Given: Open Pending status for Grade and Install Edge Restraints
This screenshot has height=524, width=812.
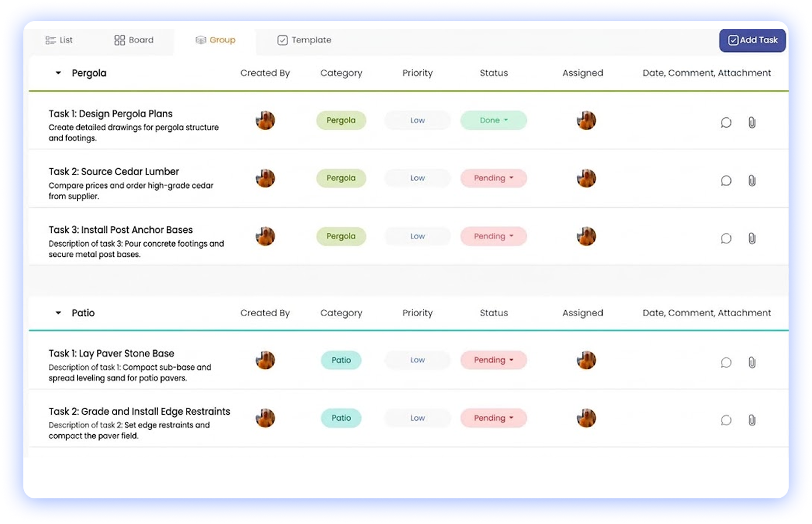Looking at the screenshot, I should (494, 418).
